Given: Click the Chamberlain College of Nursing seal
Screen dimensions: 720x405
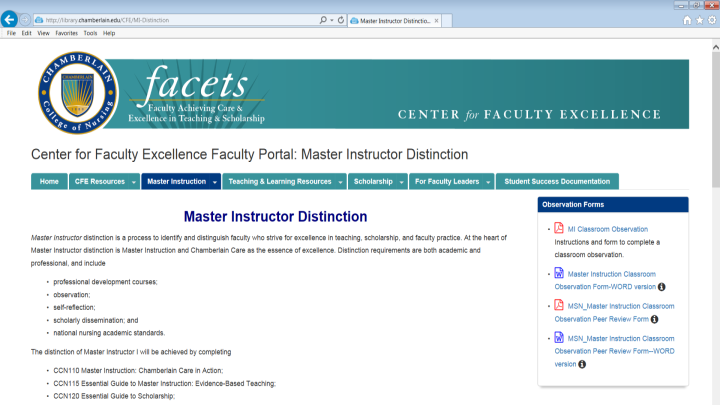Looking at the screenshot, I should 78,93.
